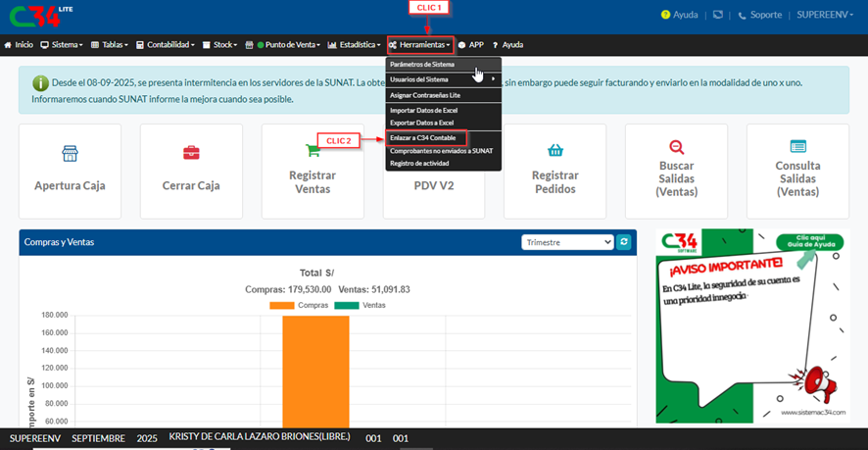Expand the SUPEREENV user dropdown
Screen dimensions: 868x450
(x=828, y=16)
